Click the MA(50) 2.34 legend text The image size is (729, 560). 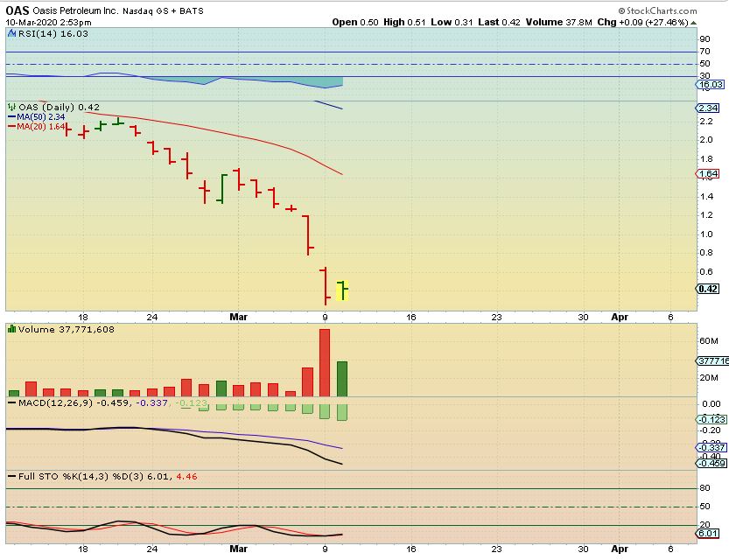41,117
